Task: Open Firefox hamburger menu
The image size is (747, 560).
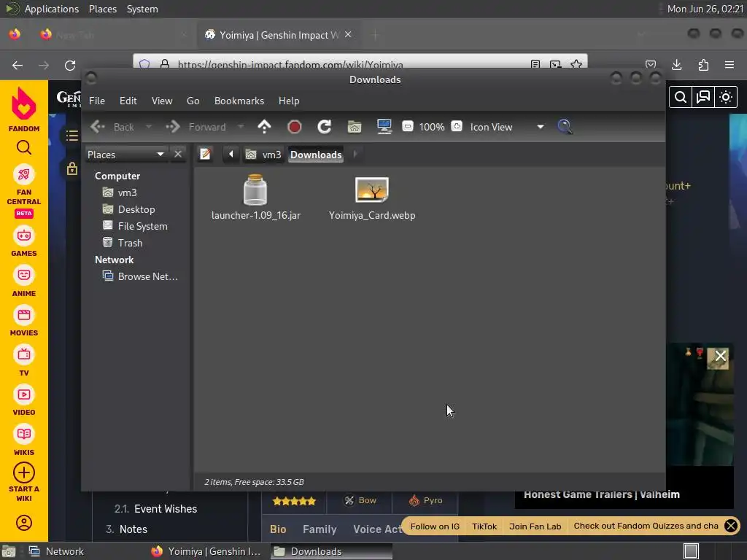Action: point(729,65)
